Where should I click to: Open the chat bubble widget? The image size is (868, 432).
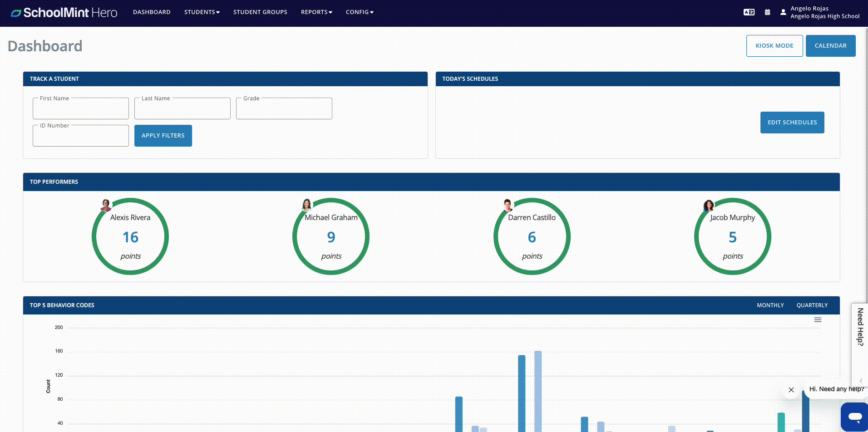(x=854, y=416)
